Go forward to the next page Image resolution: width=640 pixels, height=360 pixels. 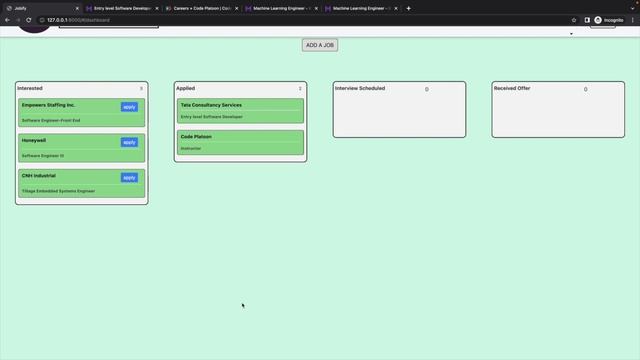[x=18, y=20]
